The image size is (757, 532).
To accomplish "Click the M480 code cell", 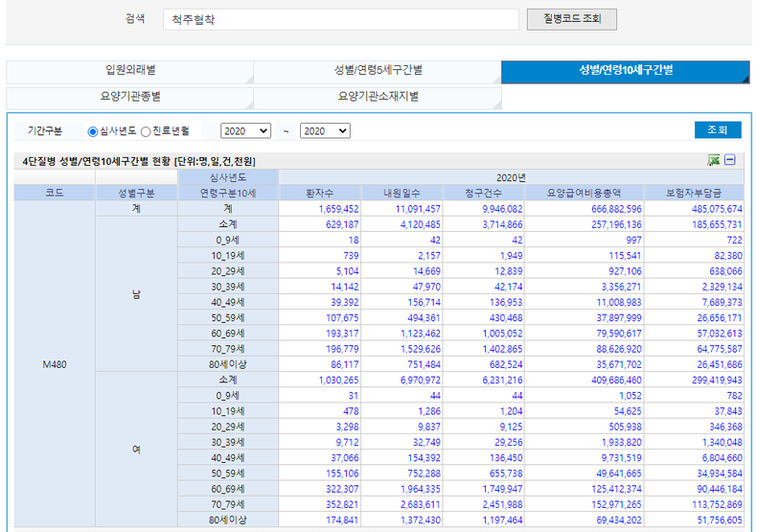I will point(55,364).
